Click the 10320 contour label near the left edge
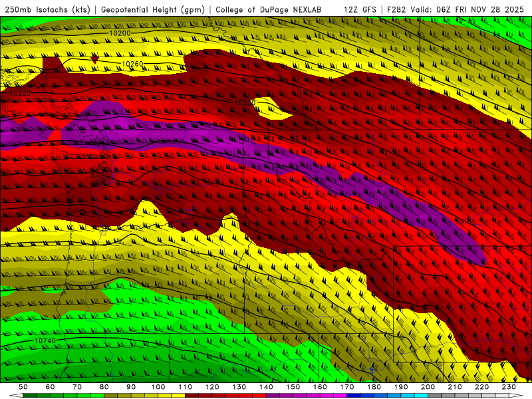The image size is (532, 399). pyautogui.click(x=21, y=93)
